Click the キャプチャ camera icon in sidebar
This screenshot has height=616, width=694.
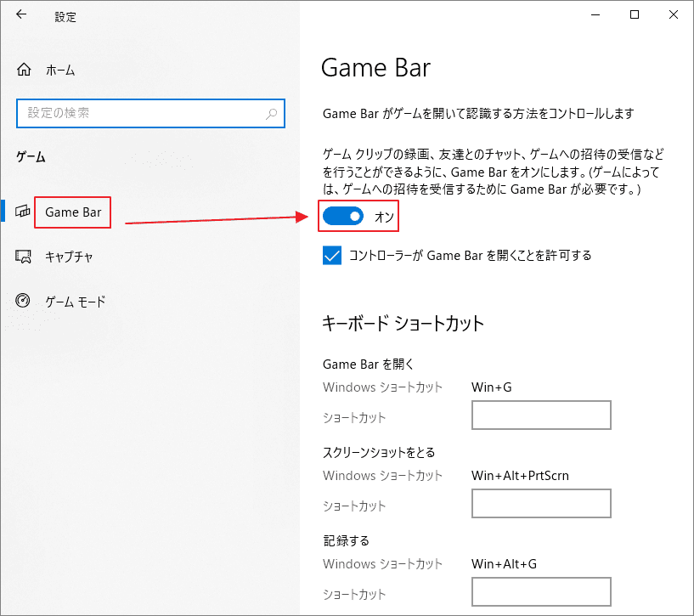(21, 257)
